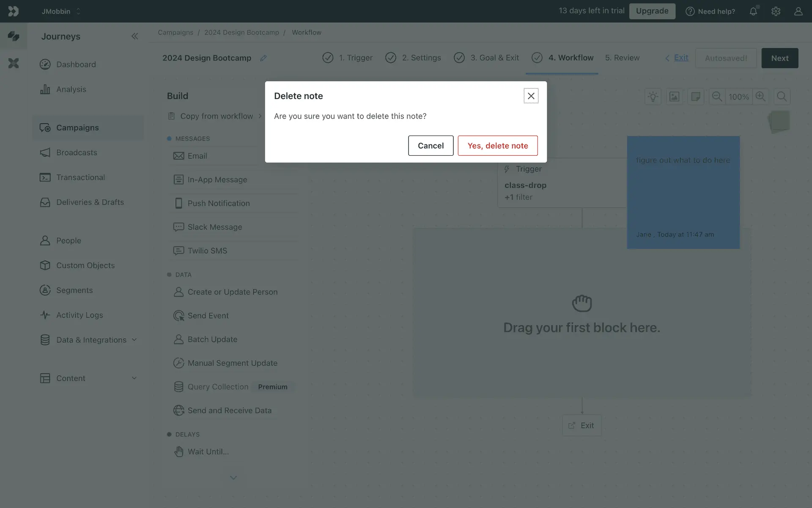This screenshot has width=812, height=508.
Task: Close the Delete note dialog
Action: pyautogui.click(x=531, y=96)
